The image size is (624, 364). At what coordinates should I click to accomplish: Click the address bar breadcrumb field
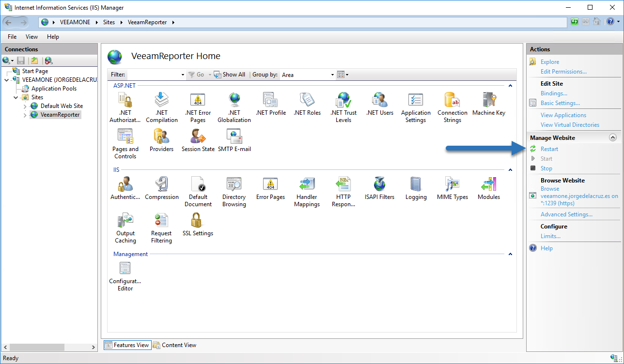point(303,22)
